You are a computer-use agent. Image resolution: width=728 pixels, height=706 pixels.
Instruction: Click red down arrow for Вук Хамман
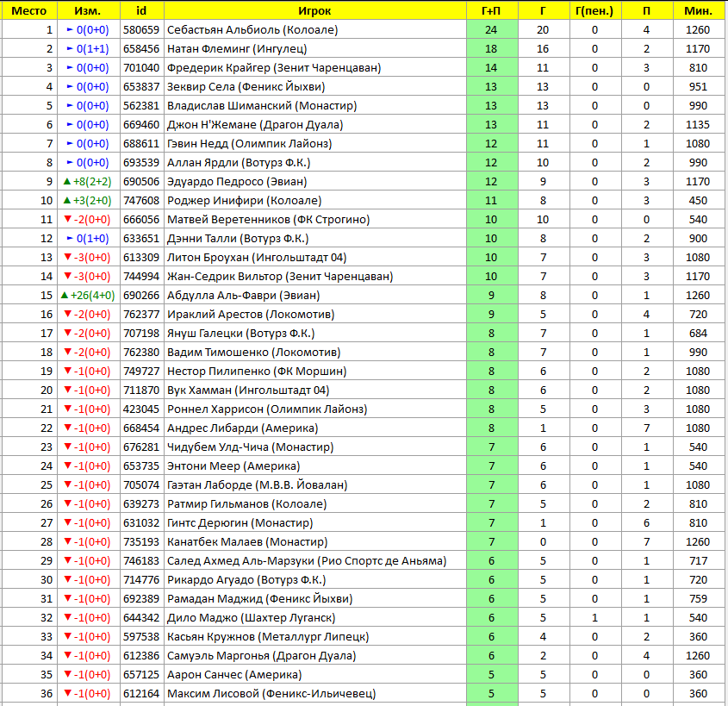coord(68,390)
